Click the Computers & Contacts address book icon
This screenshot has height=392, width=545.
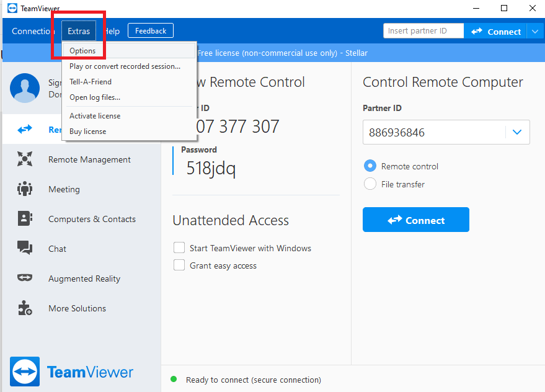click(x=25, y=218)
